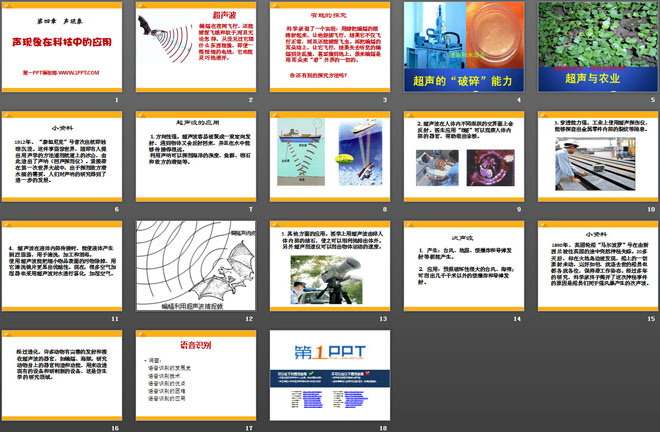The height and width of the screenshot is (432, 660).
Task: Select slide 1 title slide thumbnail
Action: pyautogui.click(x=62, y=47)
